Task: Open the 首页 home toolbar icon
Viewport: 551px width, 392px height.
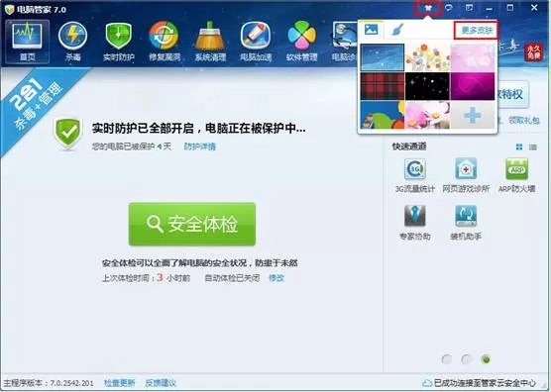Action: (27, 42)
